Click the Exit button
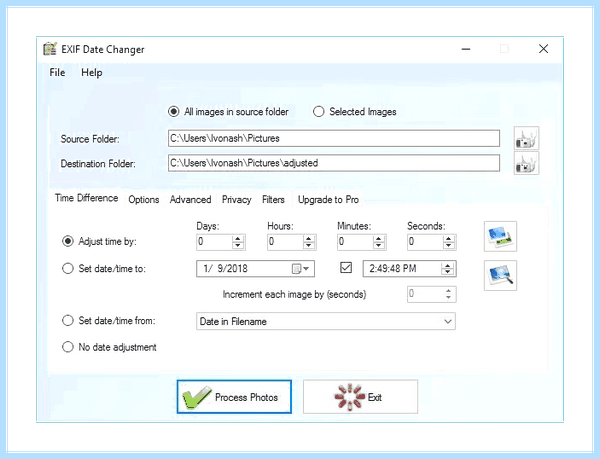The image size is (600, 459). (360, 397)
